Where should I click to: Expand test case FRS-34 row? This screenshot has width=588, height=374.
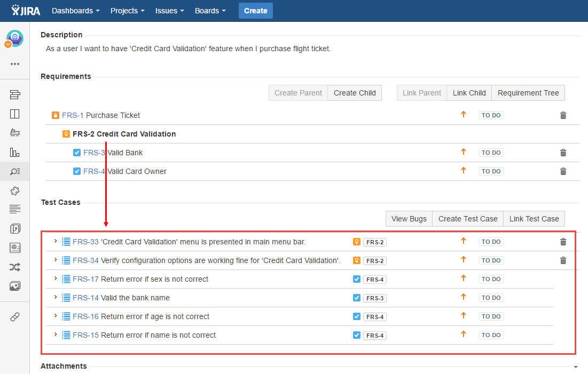pyautogui.click(x=56, y=260)
